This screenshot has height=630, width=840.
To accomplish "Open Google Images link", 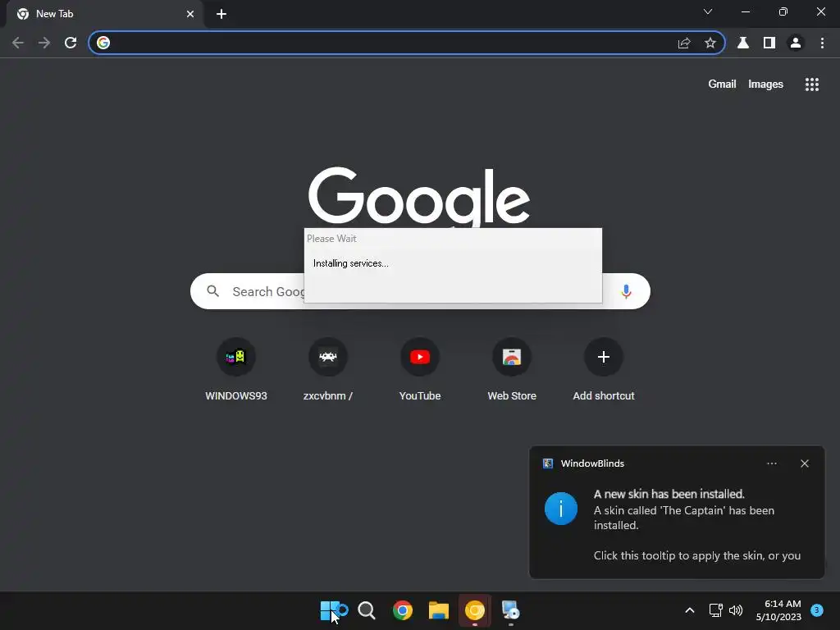I will coord(765,84).
